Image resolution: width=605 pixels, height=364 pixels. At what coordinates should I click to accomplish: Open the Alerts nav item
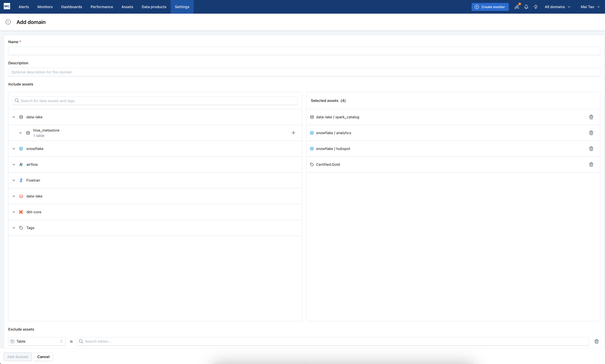pos(24,7)
